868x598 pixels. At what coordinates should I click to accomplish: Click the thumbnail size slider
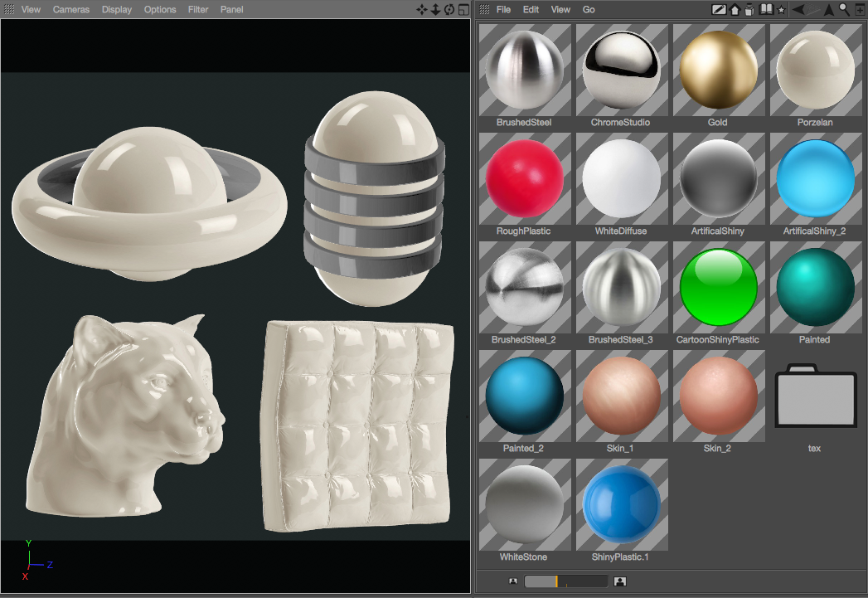click(x=565, y=581)
